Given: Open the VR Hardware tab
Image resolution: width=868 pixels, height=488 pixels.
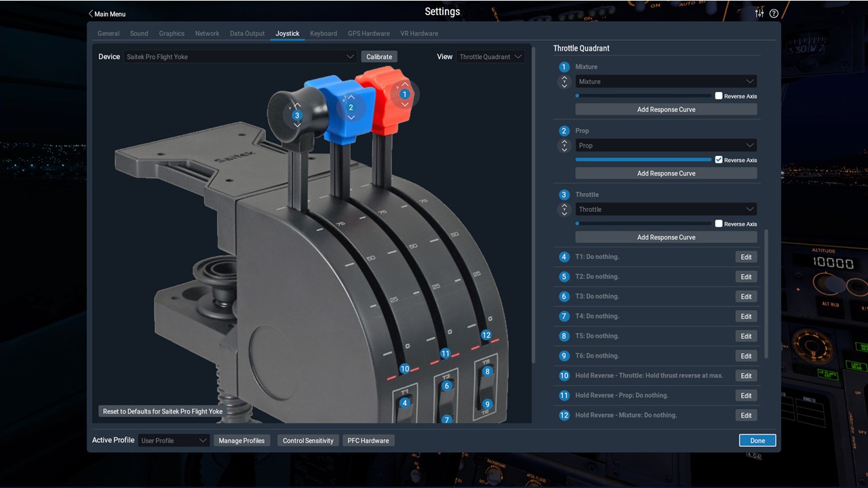Looking at the screenshot, I should 419,33.
